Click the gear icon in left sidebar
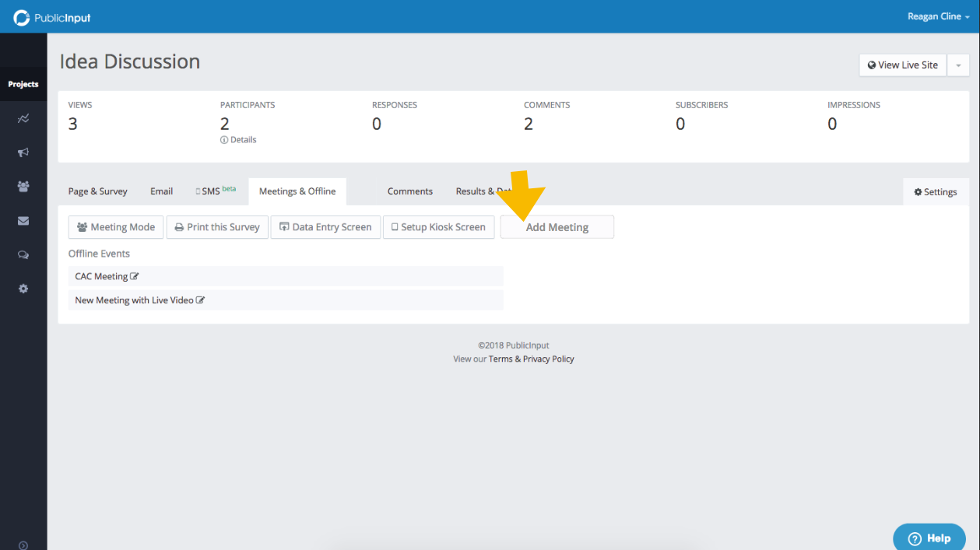The height and width of the screenshot is (550, 980). click(x=23, y=289)
